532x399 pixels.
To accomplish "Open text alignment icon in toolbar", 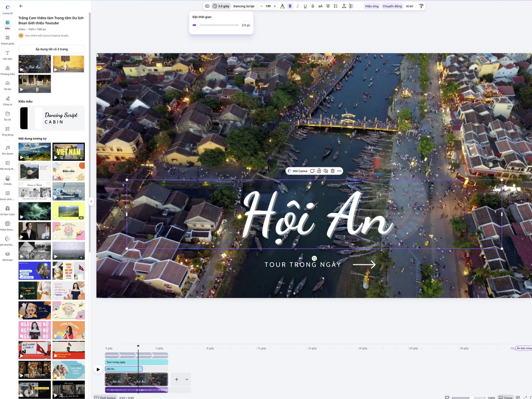I will pyautogui.click(x=328, y=6).
